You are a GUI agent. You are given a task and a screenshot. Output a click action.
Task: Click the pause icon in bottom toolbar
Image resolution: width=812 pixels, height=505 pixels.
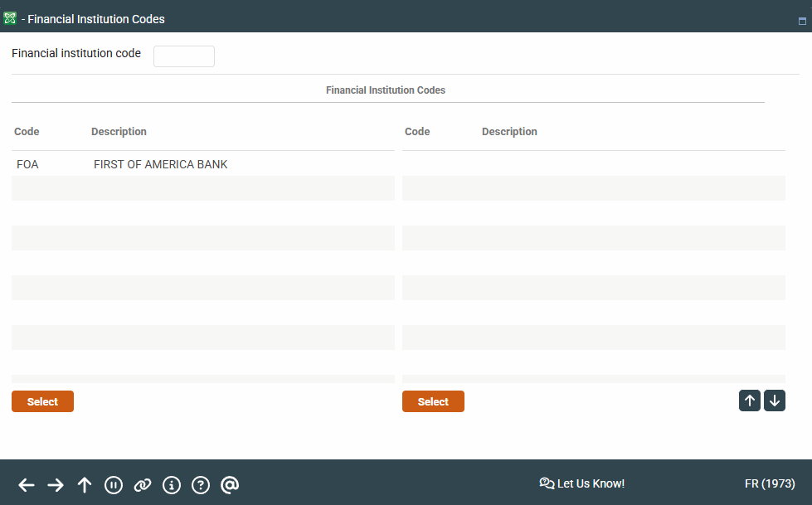114,485
